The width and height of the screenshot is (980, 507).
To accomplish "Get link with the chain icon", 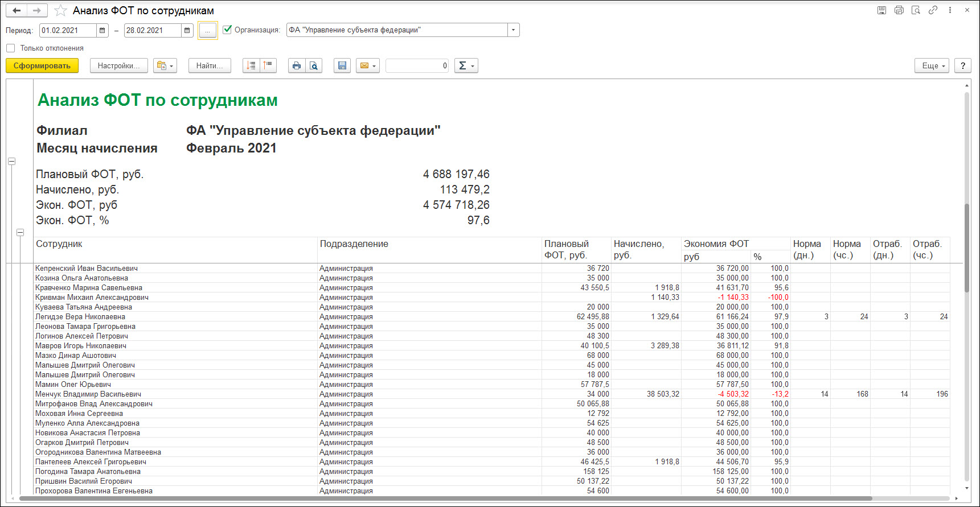I will (x=933, y=10).
